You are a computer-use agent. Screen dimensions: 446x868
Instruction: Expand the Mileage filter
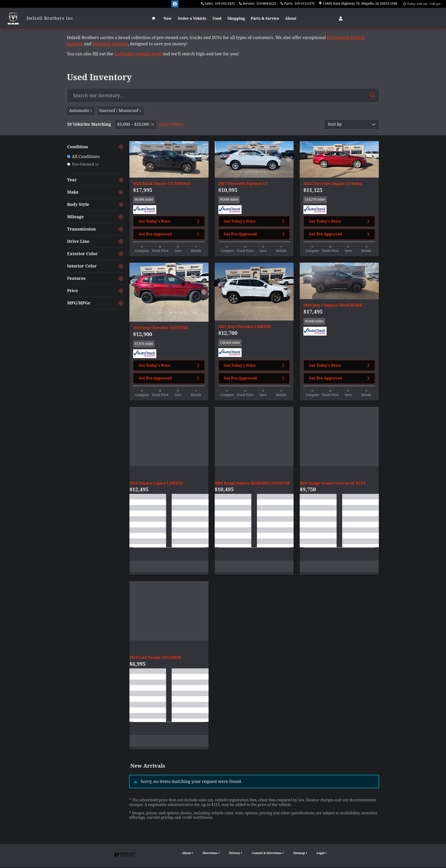click(121, 217)
